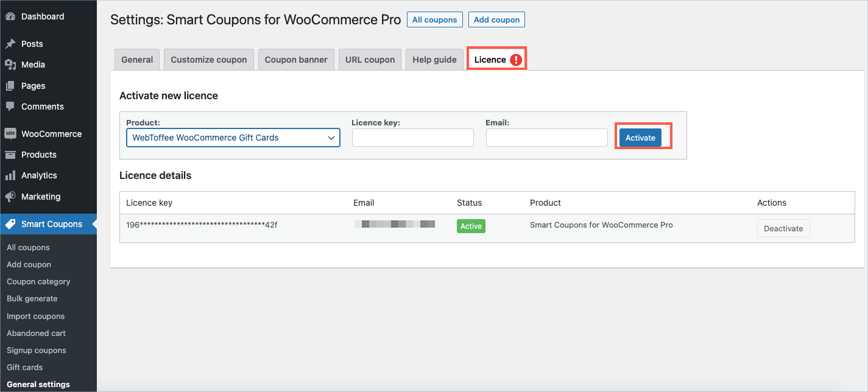This screenshot has width=868, height=392.
Task: Click the Dashboard gauge icon
Action: pyautogui.click(x=10, y=16)
